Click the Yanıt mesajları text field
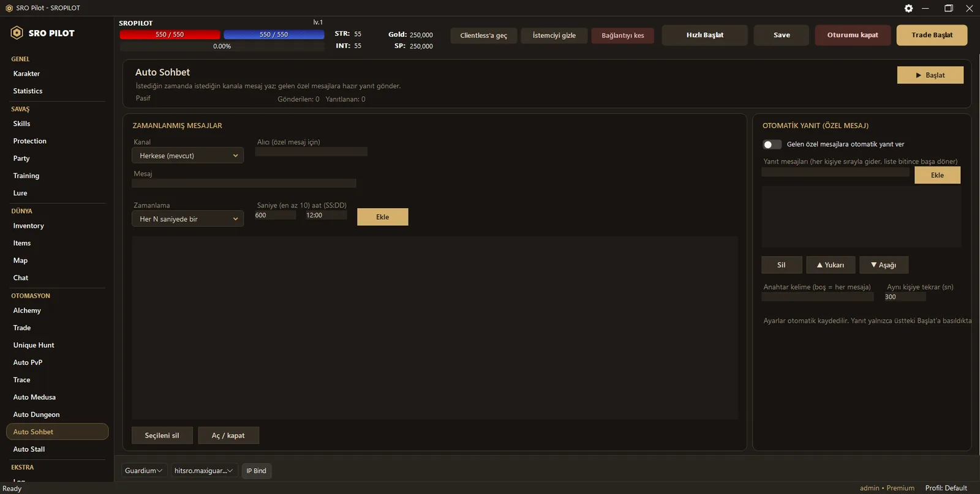The image size is (980, 494). point(835,172)
